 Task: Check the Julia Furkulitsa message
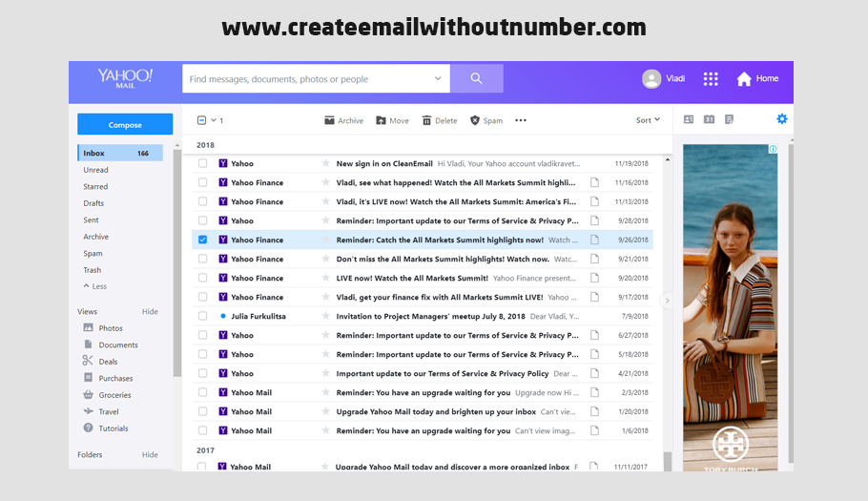[x=202, y=316]
